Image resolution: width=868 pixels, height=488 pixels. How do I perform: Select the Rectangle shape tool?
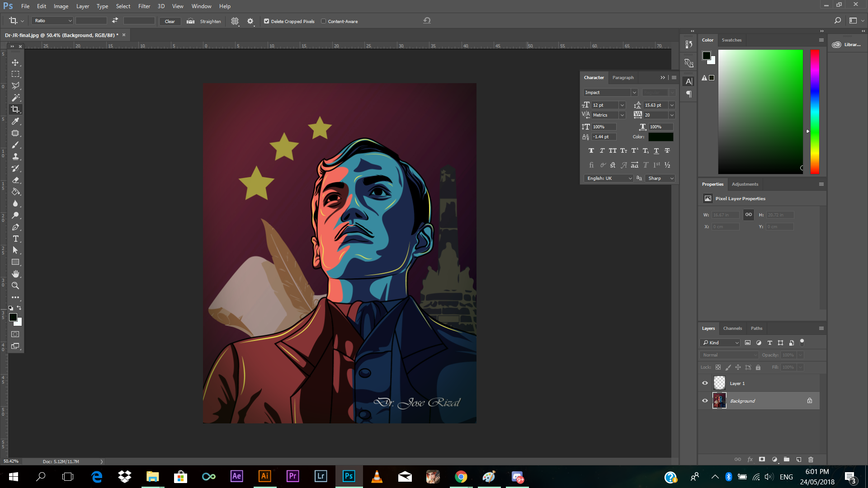coord(15,262)
